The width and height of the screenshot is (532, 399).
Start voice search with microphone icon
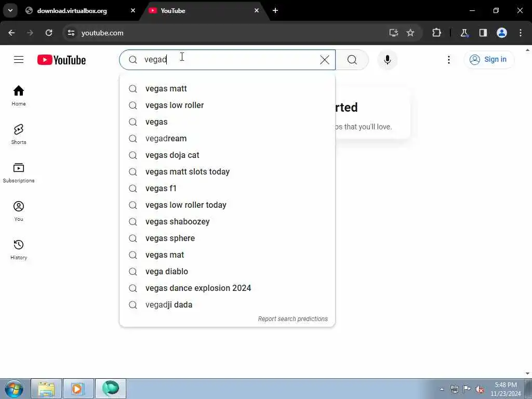[387, 60]
